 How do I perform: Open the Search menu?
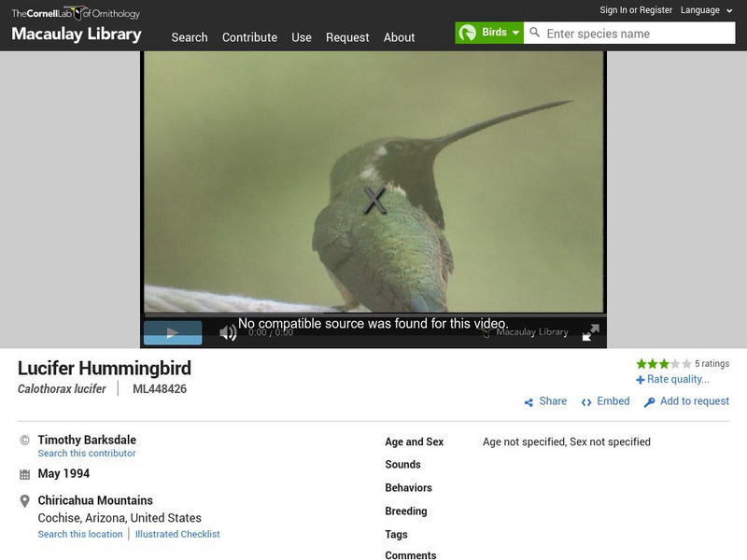(189, 37)
